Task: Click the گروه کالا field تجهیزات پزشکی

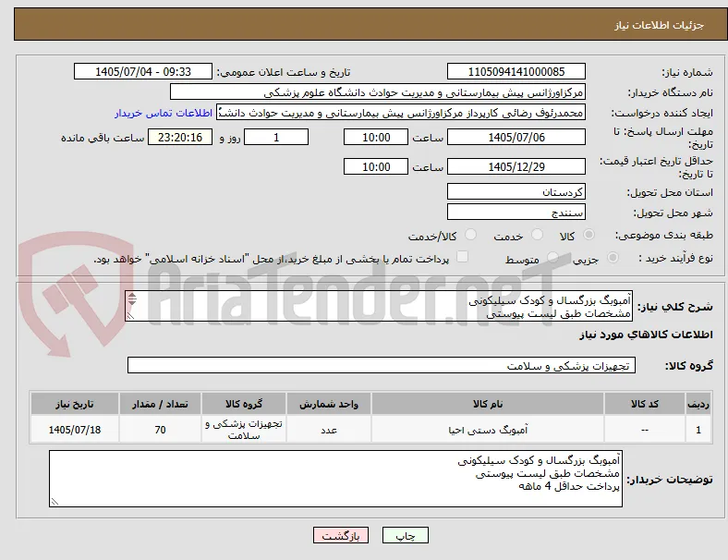Action: pos(382,365)
